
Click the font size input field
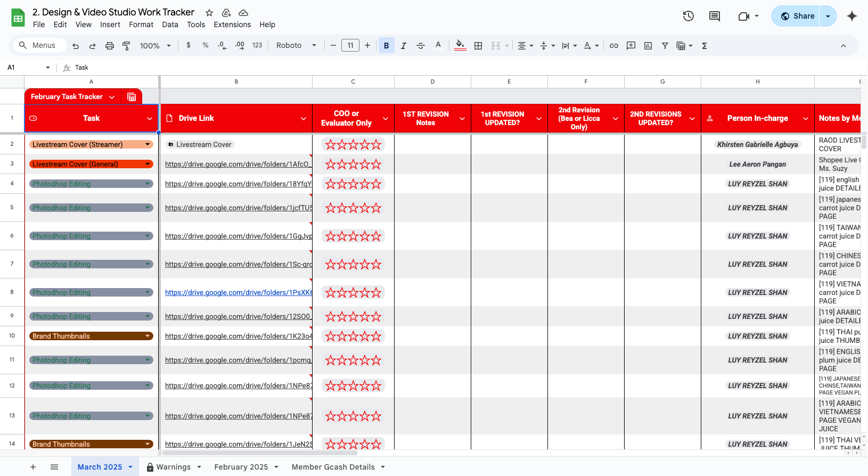[350, 46]
